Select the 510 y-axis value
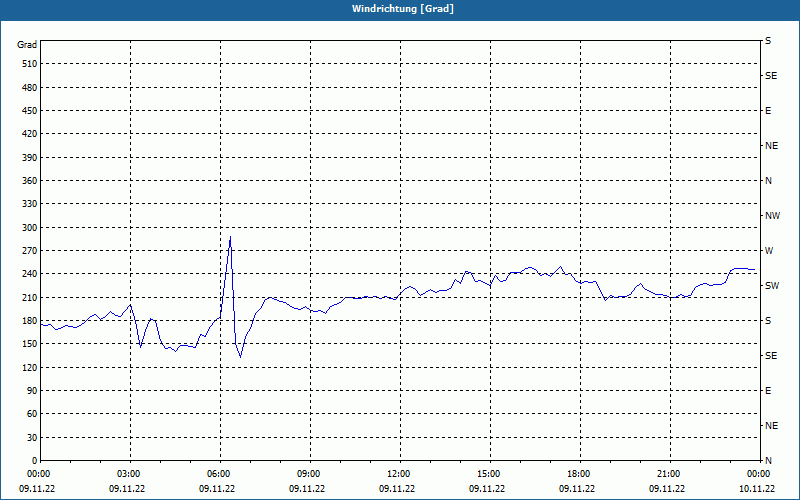Screen dimensions: 800x500 [30, 64]
